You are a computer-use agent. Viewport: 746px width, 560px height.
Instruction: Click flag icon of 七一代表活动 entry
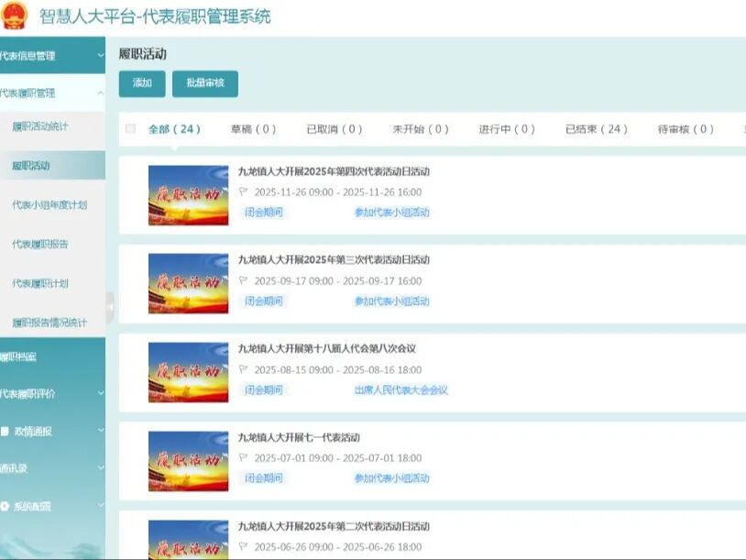pyautogui.click(x=244, y=457)
